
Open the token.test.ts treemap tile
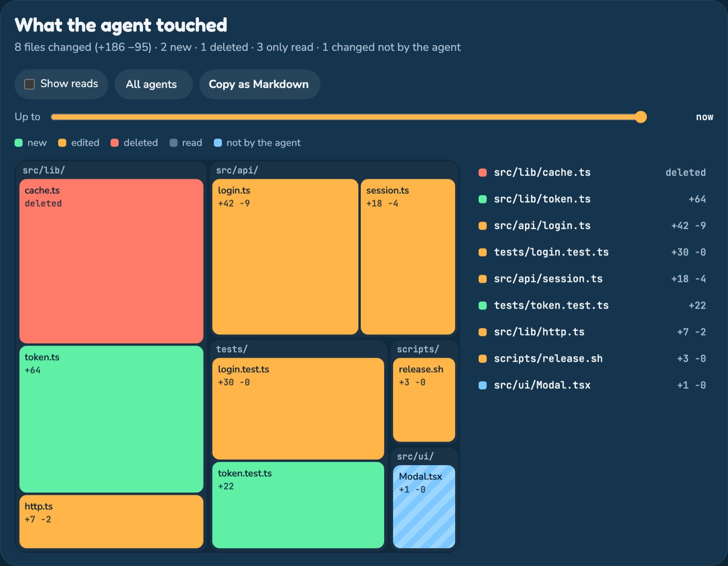[298, 505]
